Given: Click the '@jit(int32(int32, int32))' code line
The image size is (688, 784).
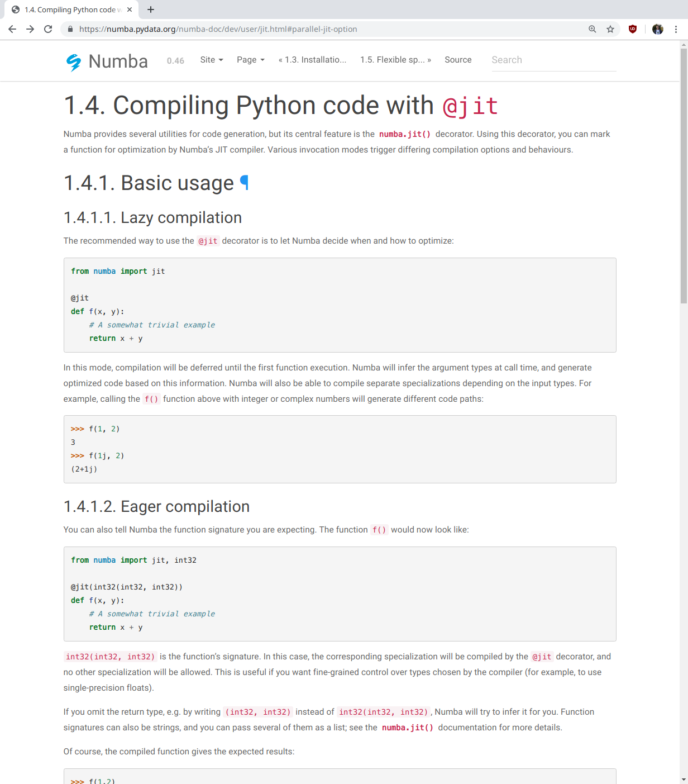Looking at the screenshot, I should pos(127,587).
